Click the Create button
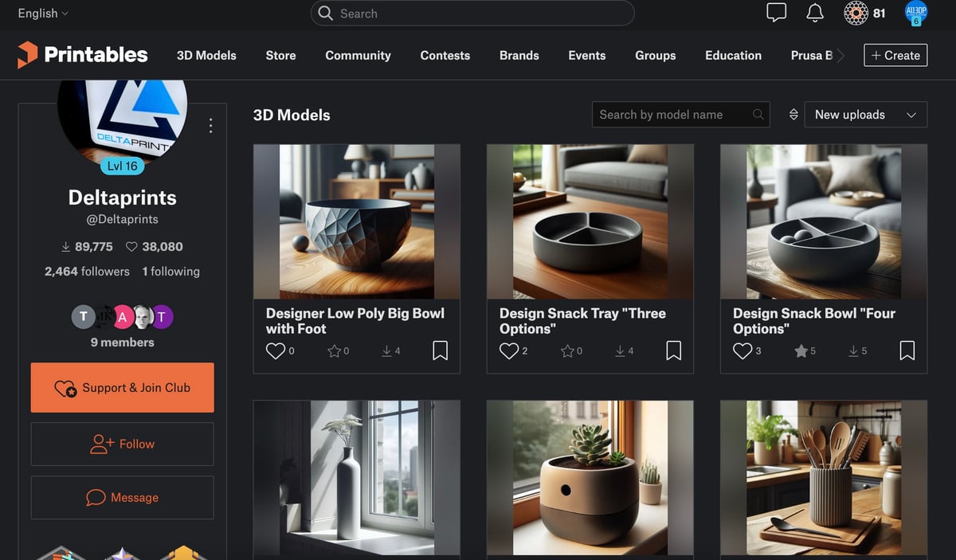Viewport: 956px width, 560px height. coord(895,56)
